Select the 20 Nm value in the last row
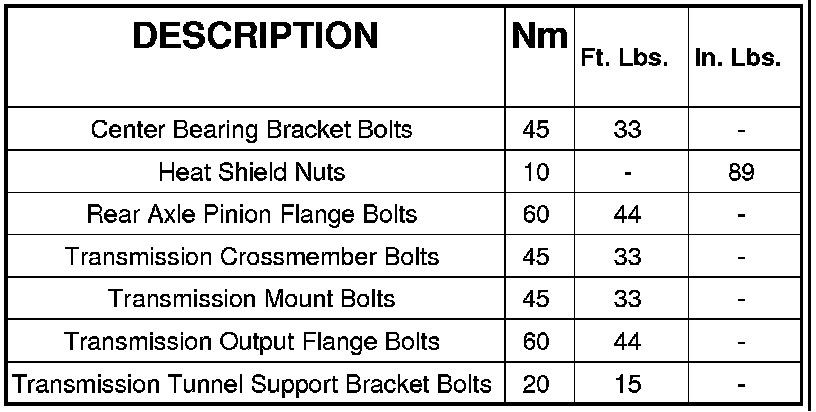The image size is (816, 412). point(536,383)
